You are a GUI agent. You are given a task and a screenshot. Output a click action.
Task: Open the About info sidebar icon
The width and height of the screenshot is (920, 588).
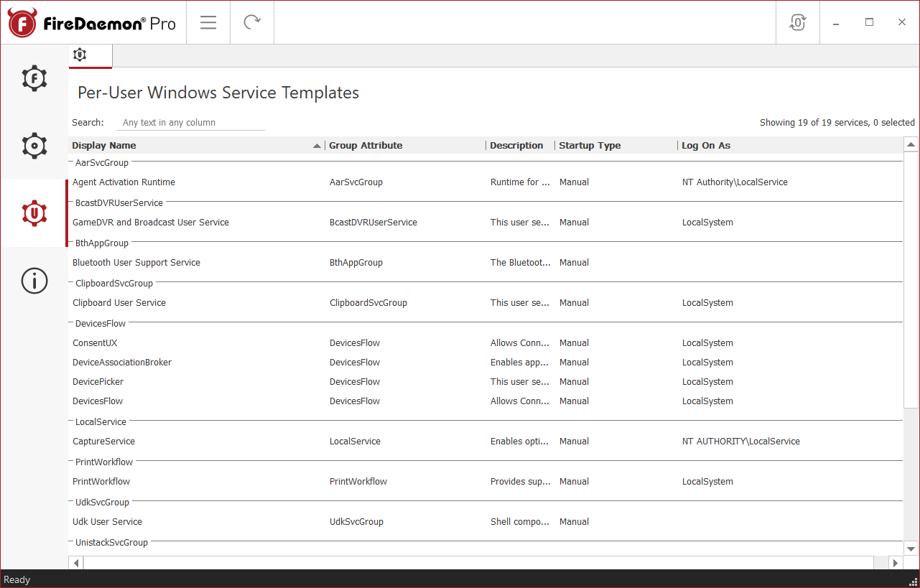(34, 281)
